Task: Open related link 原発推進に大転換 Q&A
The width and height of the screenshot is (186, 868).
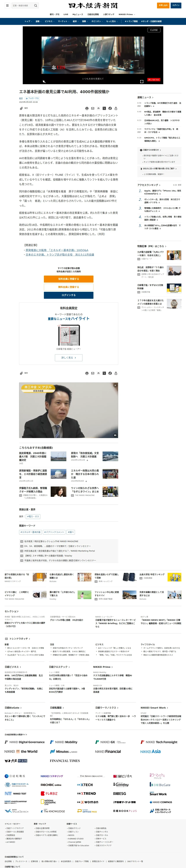Action: coord(57,250)
